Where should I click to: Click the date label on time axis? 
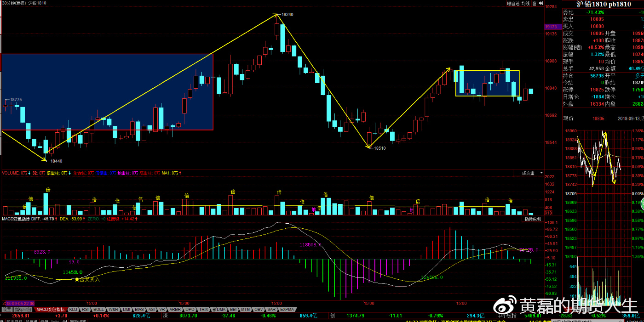pos(18,304)
